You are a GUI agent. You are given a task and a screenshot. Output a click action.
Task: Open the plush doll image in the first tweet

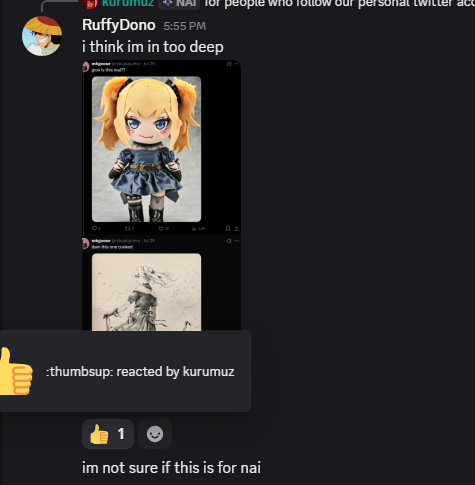pos(146,149)
